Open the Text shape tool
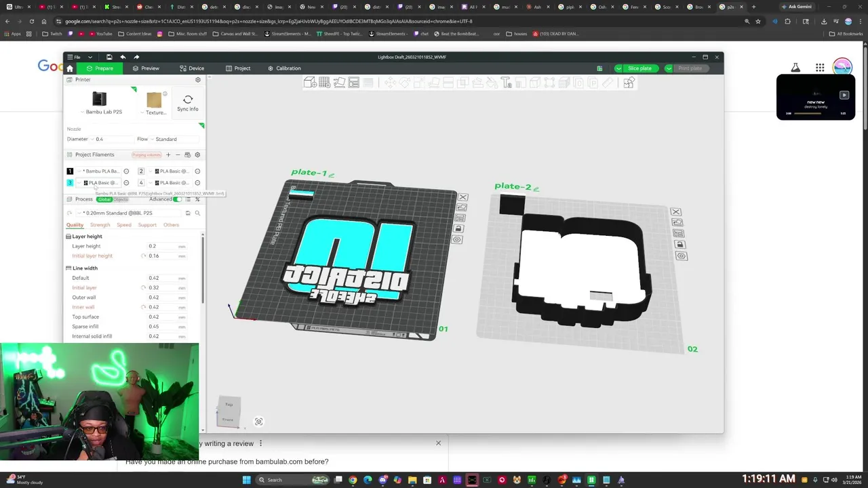Image resolution: width=868 pixels, height=488 pixels. point(506,83)
